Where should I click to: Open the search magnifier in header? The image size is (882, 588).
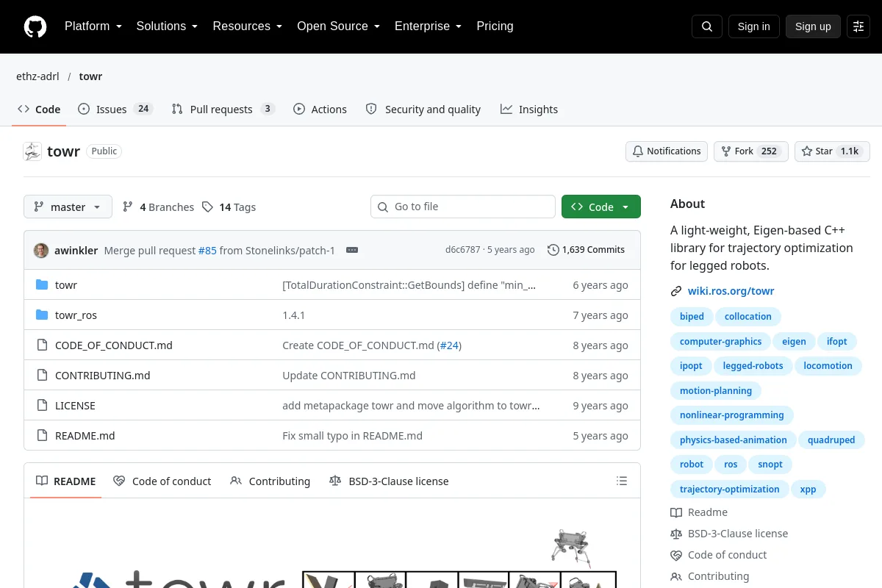click(707, 26)
